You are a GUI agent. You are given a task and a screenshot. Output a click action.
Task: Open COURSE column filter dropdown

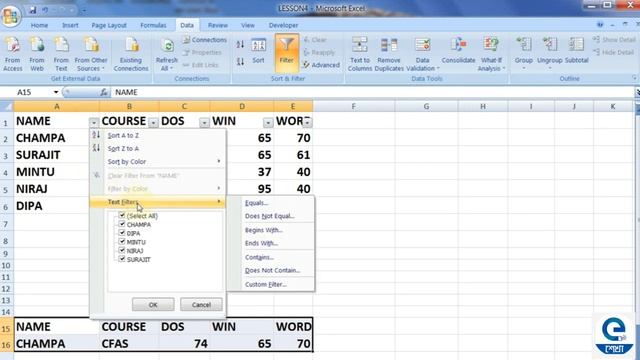coord(153,122)
